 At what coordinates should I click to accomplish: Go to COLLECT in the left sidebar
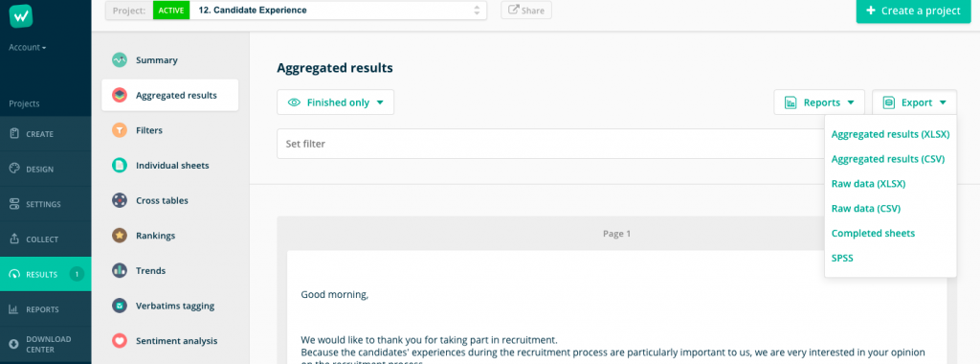pyautogui.click(x=46, y=239)
